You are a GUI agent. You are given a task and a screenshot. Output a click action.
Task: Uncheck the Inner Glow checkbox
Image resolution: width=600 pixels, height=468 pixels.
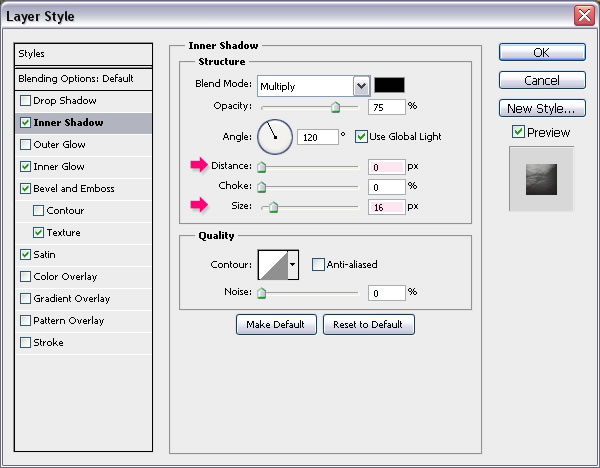click(x=25, y=166)
